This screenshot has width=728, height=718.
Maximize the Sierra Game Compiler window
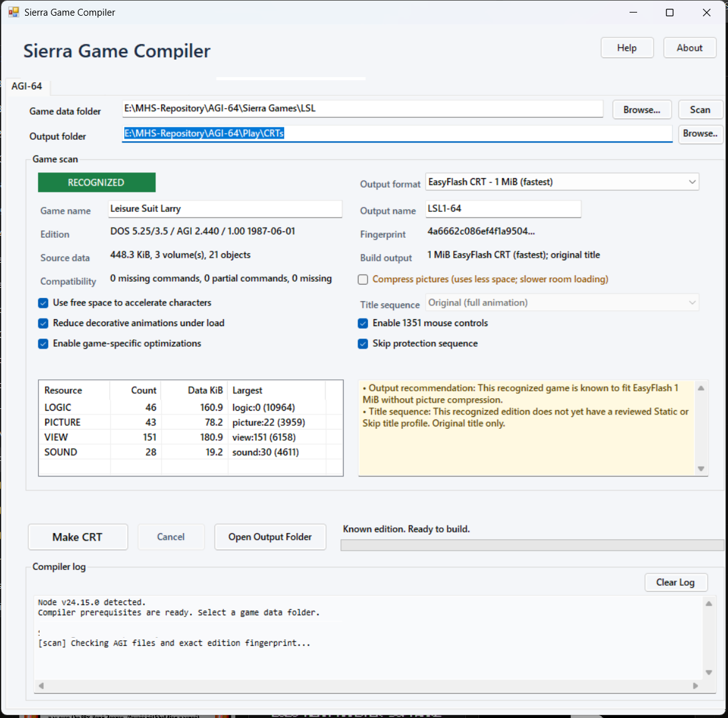(x=670, y=13)
